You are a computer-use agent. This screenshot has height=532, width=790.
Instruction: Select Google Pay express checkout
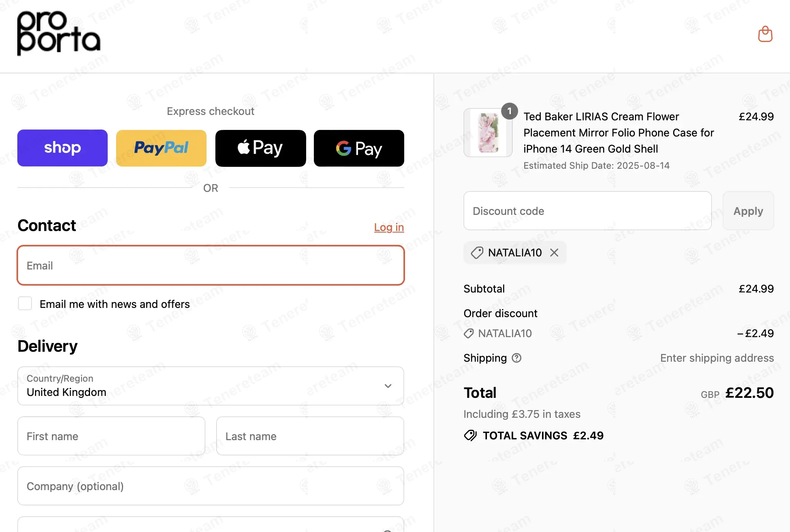coord(359,148)
